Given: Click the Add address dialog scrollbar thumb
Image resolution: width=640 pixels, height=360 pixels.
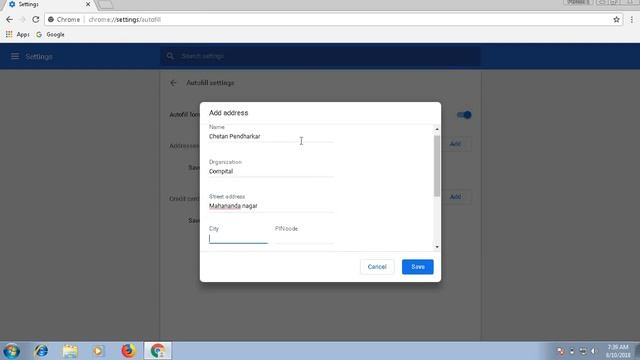Looking at the screenshot, I should [437, 165].
